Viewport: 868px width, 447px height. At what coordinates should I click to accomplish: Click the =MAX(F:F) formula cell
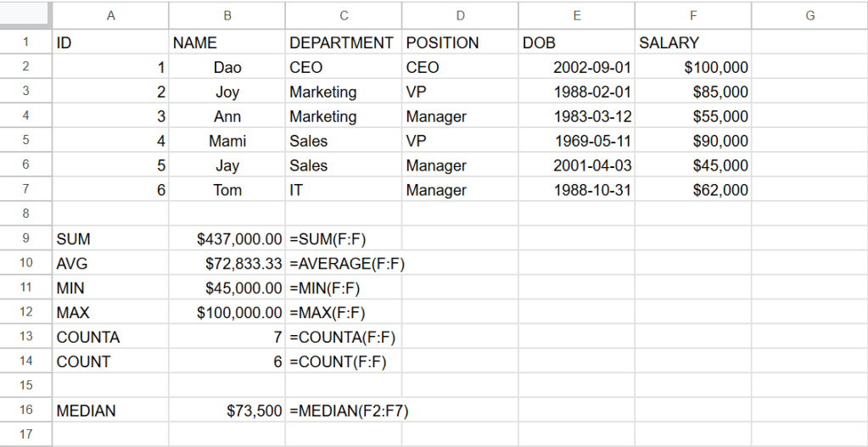343,313
